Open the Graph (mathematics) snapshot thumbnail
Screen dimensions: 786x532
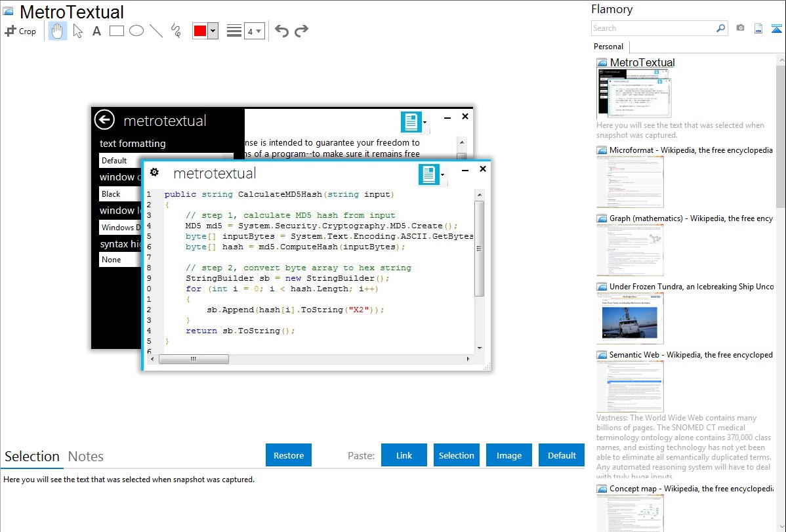click(630, 250)
